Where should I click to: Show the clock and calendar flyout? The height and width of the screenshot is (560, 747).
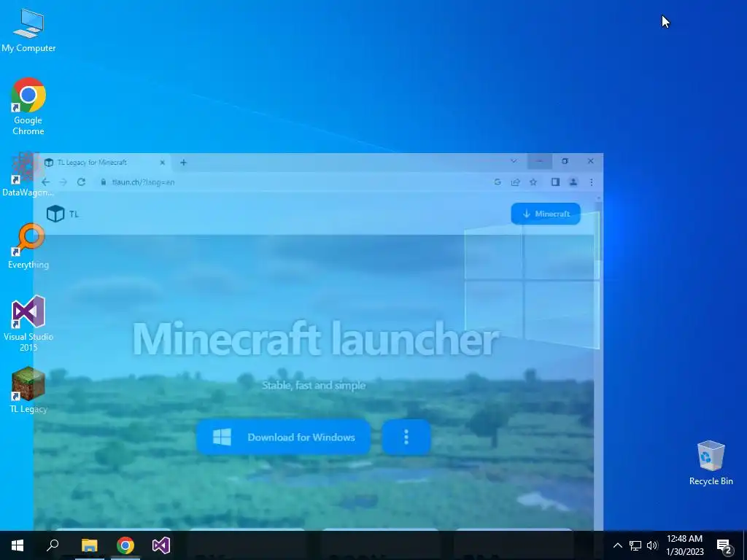click(x=684, y=545)
